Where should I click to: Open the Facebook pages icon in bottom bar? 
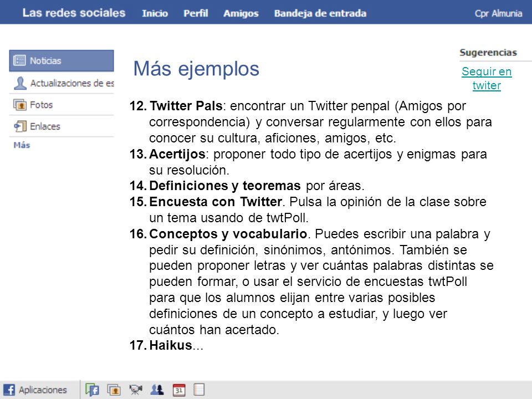(x=93, y=390)
